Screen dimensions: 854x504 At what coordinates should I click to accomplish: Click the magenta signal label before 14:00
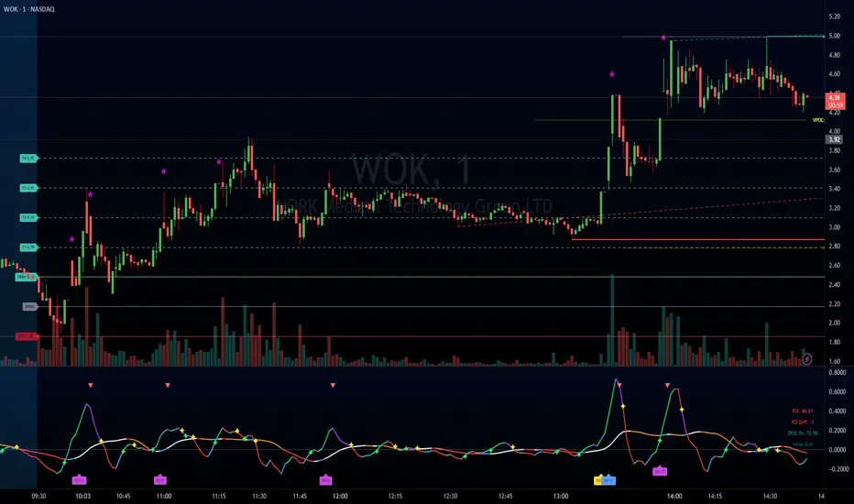point(660,471)
